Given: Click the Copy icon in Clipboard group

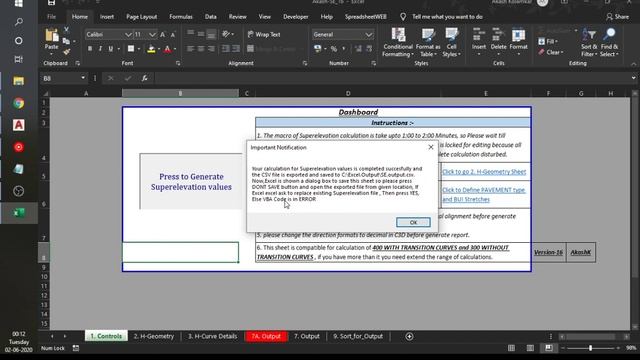Looking at the screenshot, I should (66, 41).
